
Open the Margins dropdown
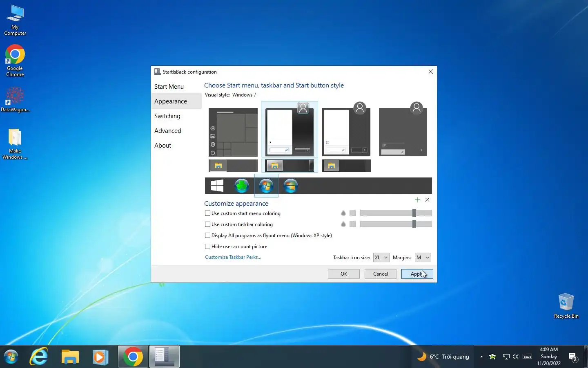point(423,257)
